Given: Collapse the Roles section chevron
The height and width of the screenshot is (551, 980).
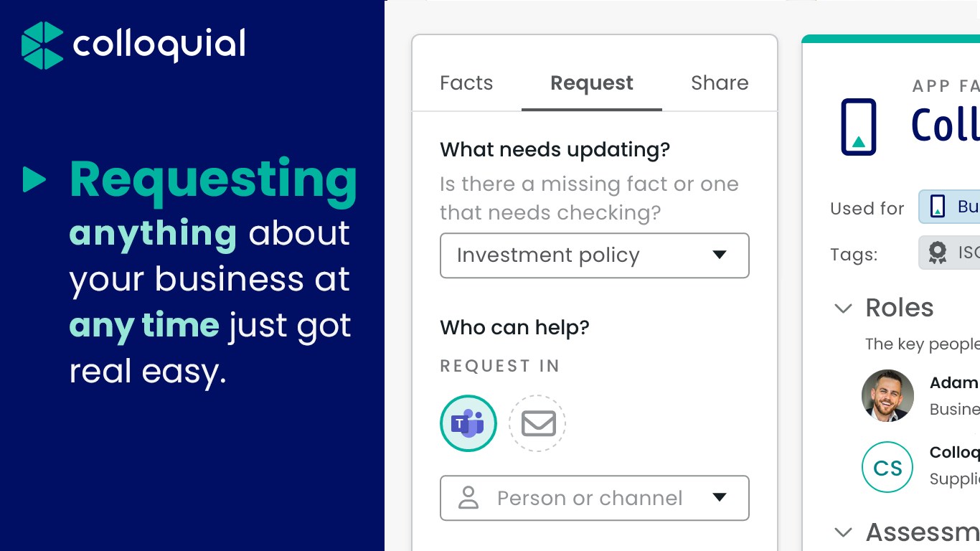Looking at the screenshot, I should [x=843, y=309].
